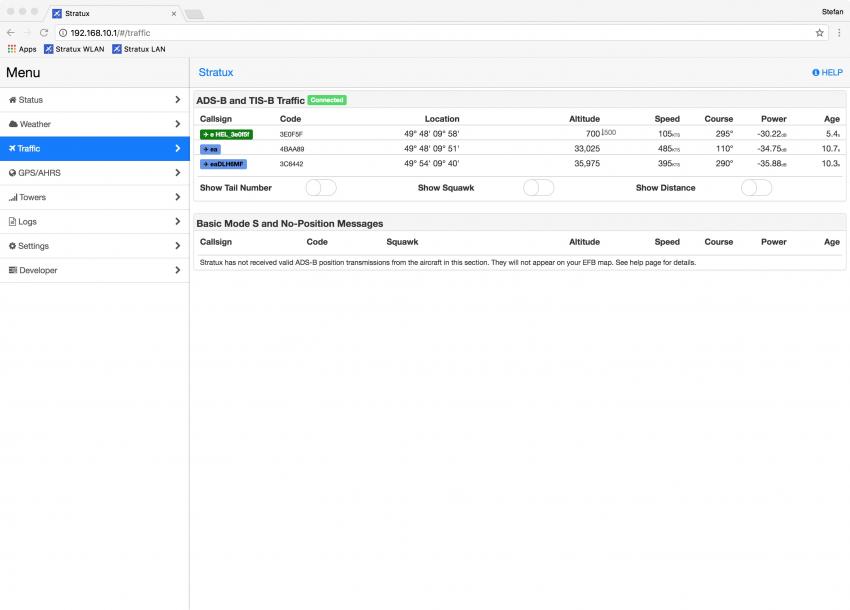Open the Settings menu item

tap(94, 246)
